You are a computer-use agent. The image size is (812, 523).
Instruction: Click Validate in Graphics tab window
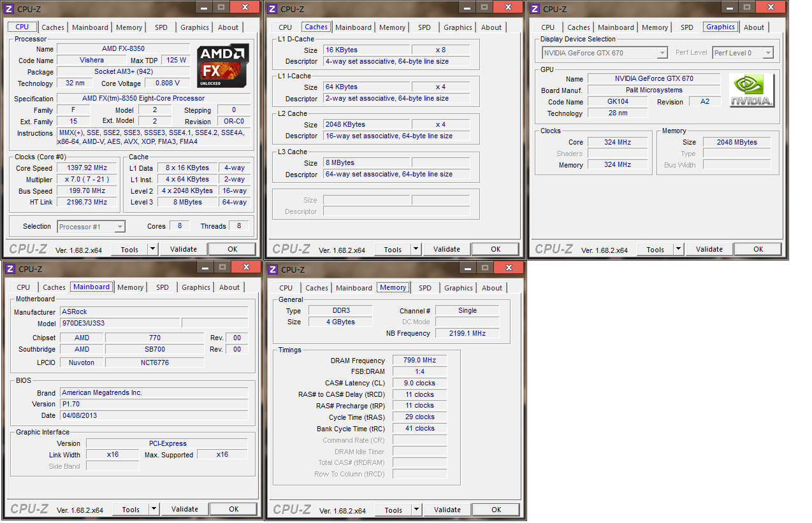click(x=709, y=249)
